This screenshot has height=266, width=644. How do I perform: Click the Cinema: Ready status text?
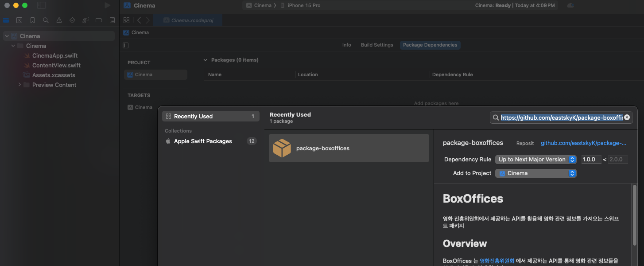pyautogui.click(x=493, y=5)
